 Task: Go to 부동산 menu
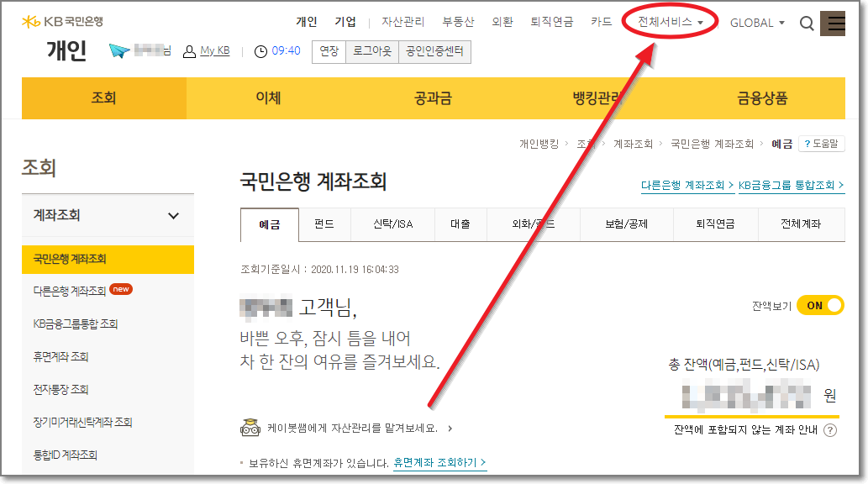pyautogui.click(x=458, y=22)
